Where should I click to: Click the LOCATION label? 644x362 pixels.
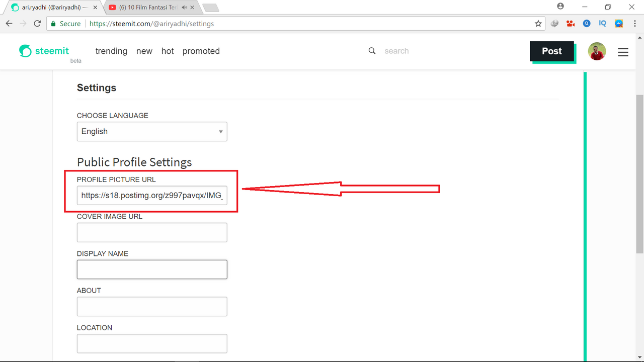(95, 328)
